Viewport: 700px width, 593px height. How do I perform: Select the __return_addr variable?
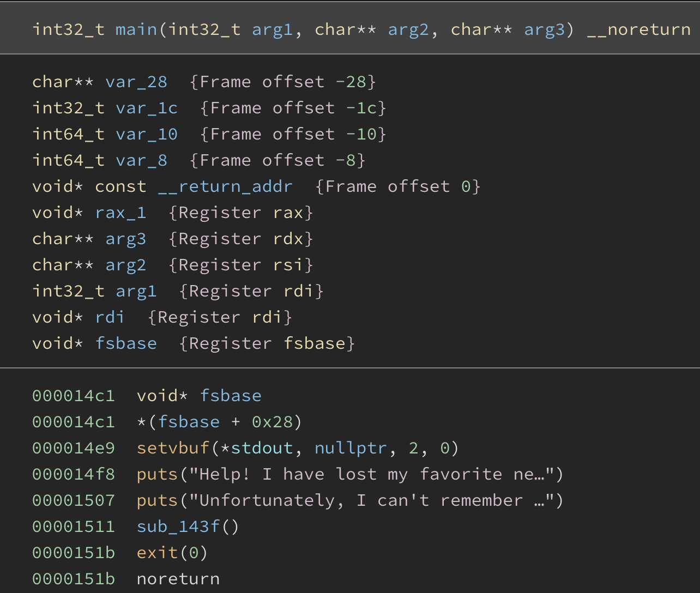click(x=225, y=186)
